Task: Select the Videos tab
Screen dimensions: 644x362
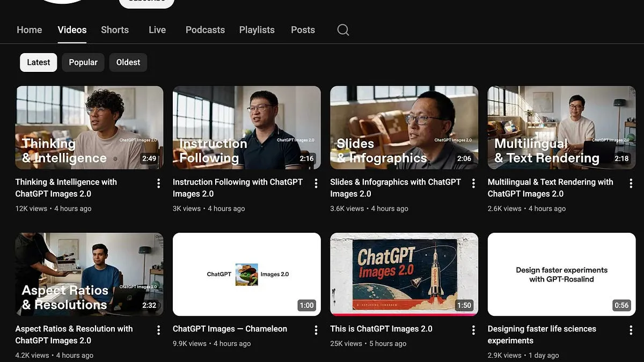Action: pyautogui.click(x=72, y=30)
